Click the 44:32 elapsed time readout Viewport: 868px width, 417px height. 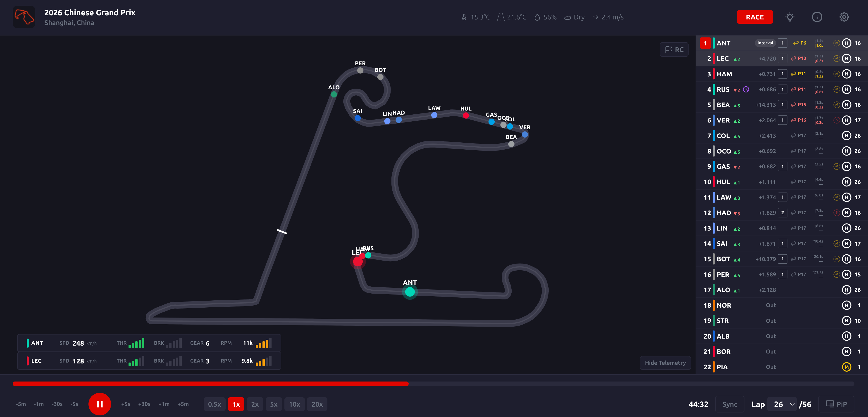click(698, 404)
